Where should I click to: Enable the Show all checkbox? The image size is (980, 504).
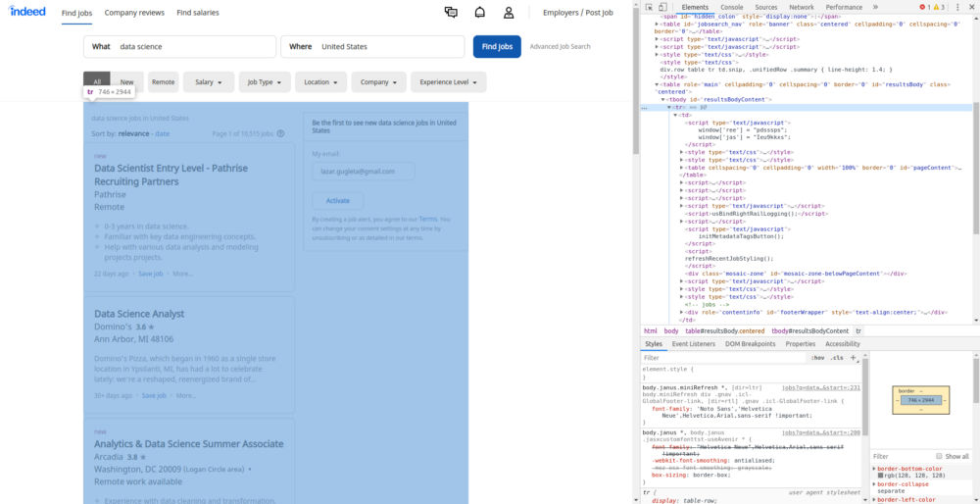click(939, 456)
